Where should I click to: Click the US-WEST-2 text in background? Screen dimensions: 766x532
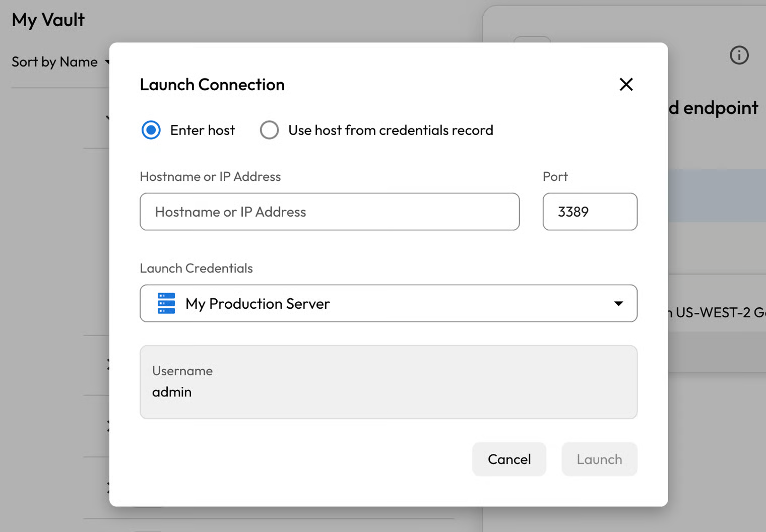[713, 313]
